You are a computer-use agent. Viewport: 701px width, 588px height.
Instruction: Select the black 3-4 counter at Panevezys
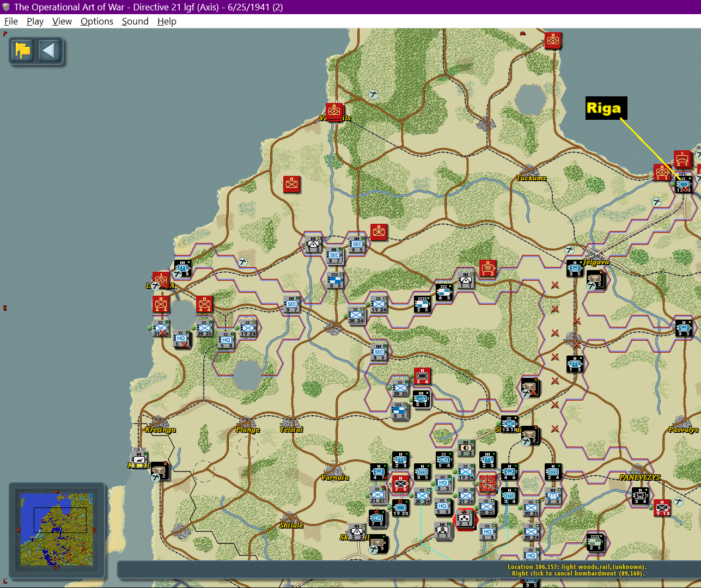click(640, 496)
